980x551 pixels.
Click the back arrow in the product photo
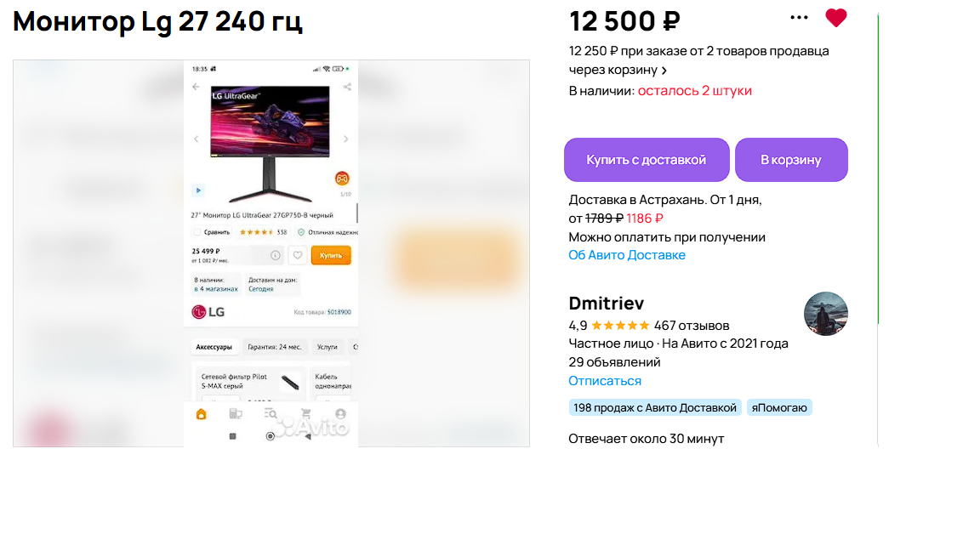196,87
